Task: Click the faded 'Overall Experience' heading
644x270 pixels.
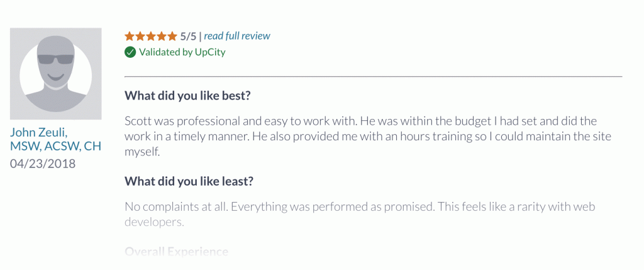Action: click(176, 252)
